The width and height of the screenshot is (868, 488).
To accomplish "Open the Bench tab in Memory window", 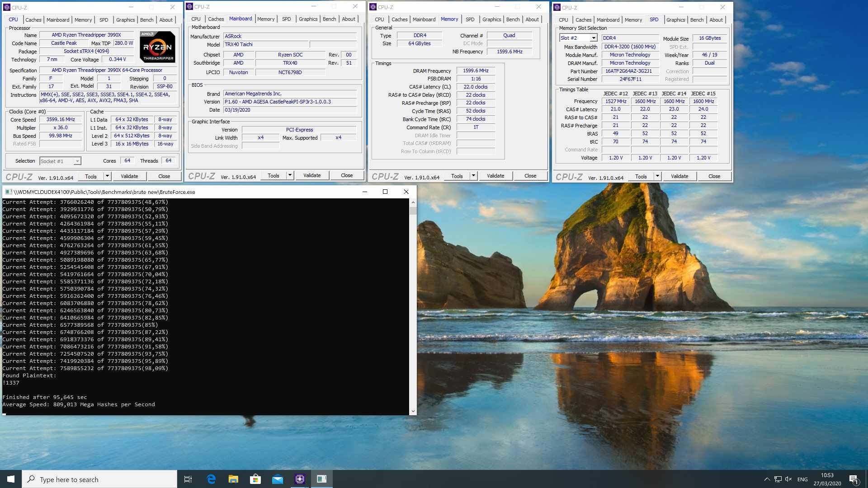I will point(513,19).
